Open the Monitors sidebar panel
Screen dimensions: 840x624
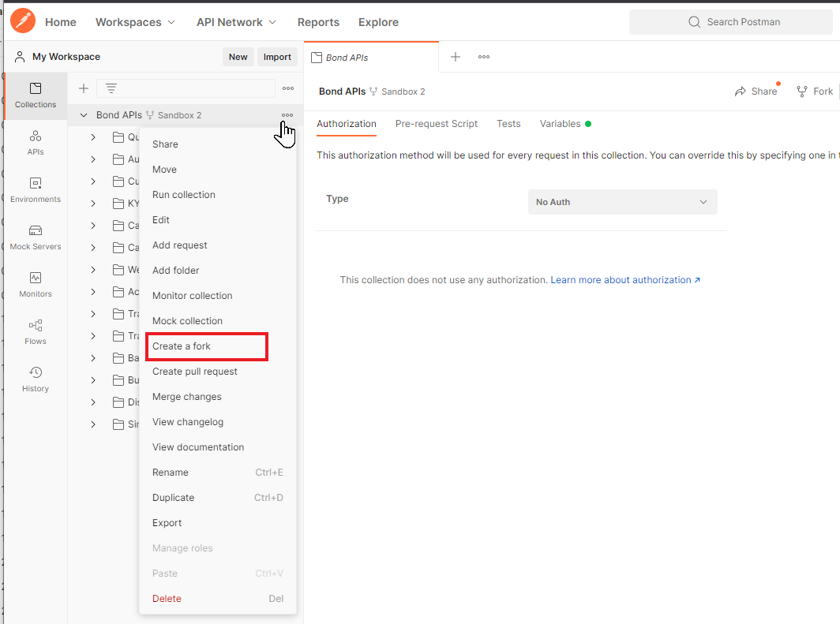(x=36, y=285)
